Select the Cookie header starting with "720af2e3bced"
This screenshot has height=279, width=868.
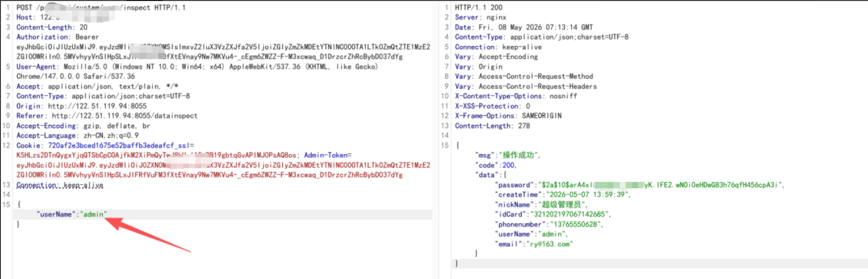(x=105, y=145)
